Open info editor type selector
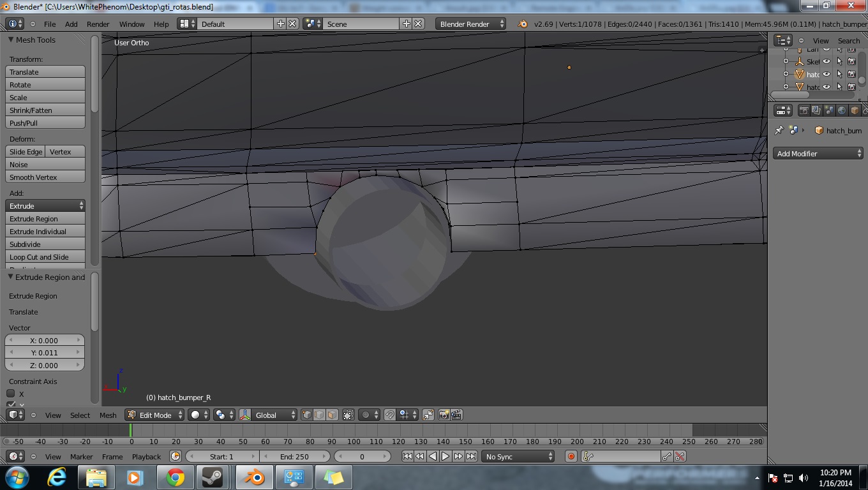Image resolution: width=868 pixels, height=490 pixels. tap(15, 24)
